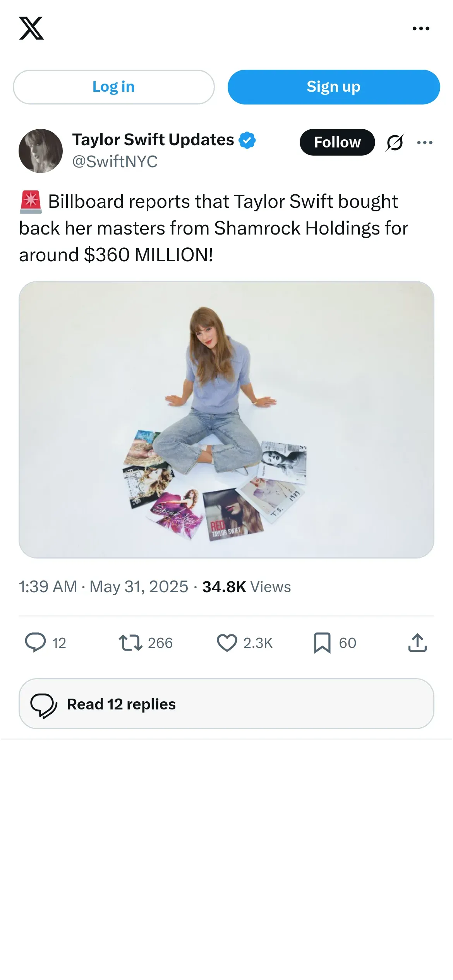This screenshot has height=980, width=453.
Task: Open the post's more options menu
Action: click(x=425, y=142)
